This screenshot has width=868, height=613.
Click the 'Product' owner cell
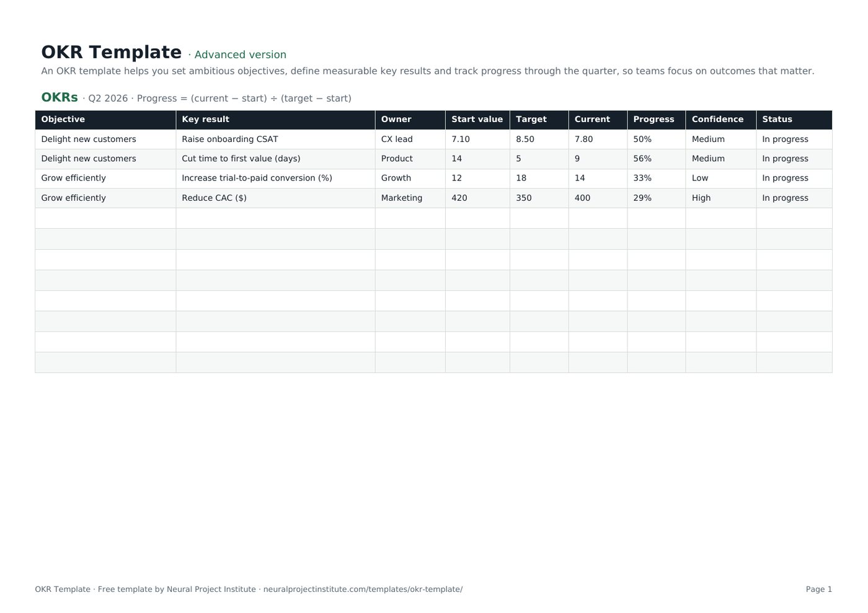[410, 159]
